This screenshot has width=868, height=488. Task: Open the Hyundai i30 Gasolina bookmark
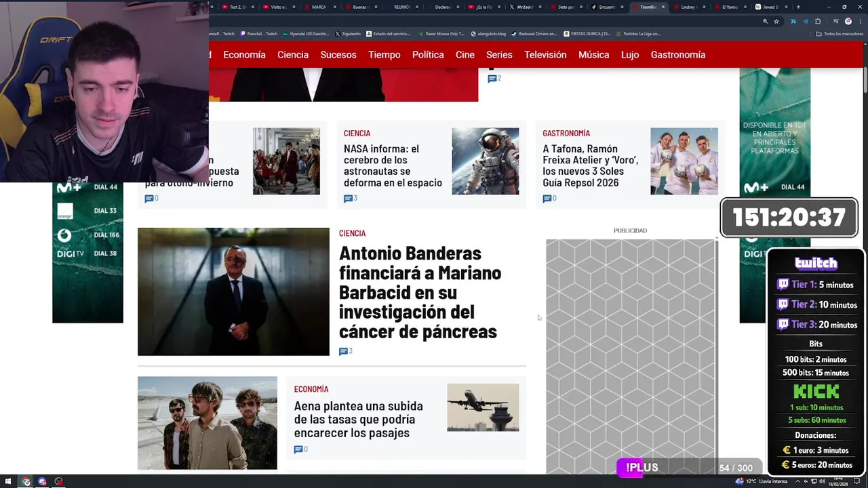click(306, 33)
